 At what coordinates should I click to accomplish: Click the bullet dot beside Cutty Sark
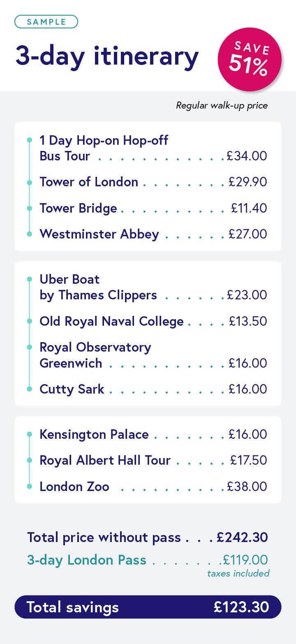(x=29, y=389)
